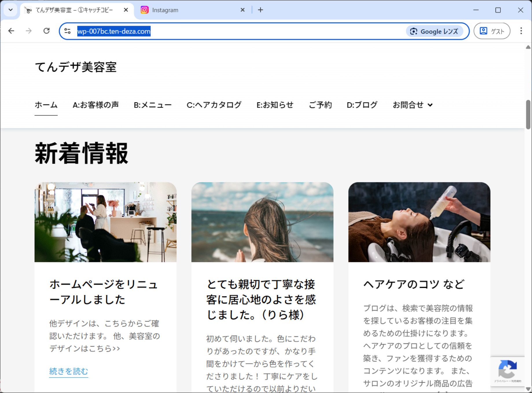This screenshot has width=532, height=393.
Task: Open the guest profile button
Action: tap(491, 31)
